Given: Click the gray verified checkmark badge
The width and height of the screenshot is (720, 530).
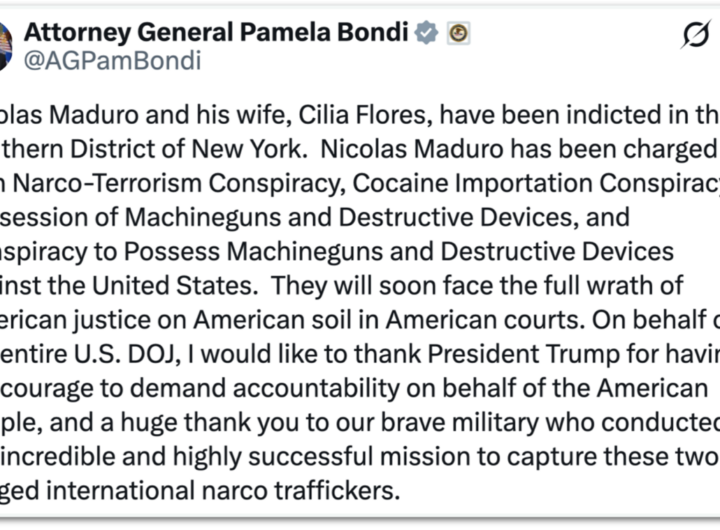Looking at the screenshot, I should [x=427, y=33].
